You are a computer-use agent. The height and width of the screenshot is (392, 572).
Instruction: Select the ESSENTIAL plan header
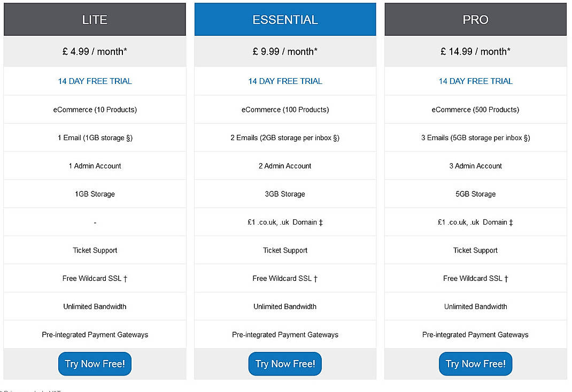[x=285, y=19]
